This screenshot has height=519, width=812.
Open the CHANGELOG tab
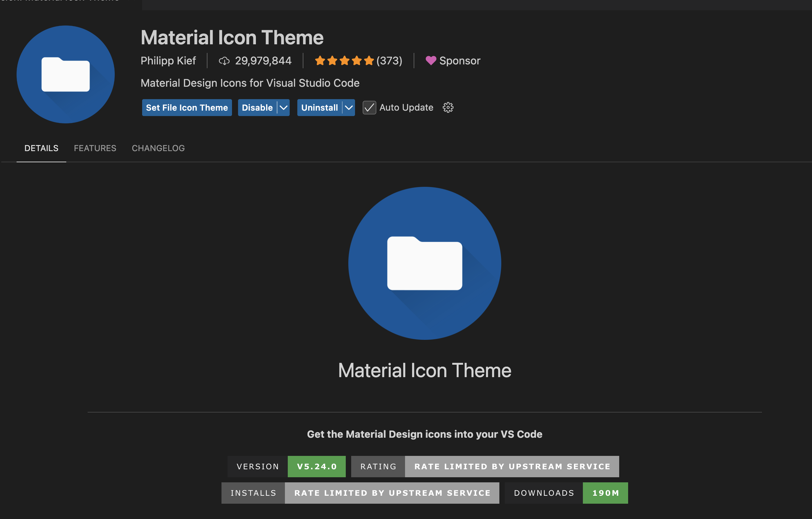158,148
